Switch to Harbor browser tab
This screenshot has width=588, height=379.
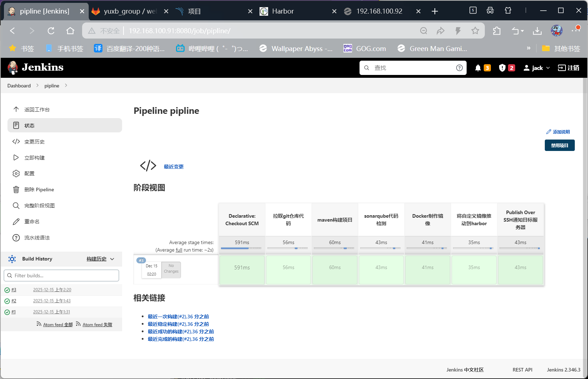point(298,11)
